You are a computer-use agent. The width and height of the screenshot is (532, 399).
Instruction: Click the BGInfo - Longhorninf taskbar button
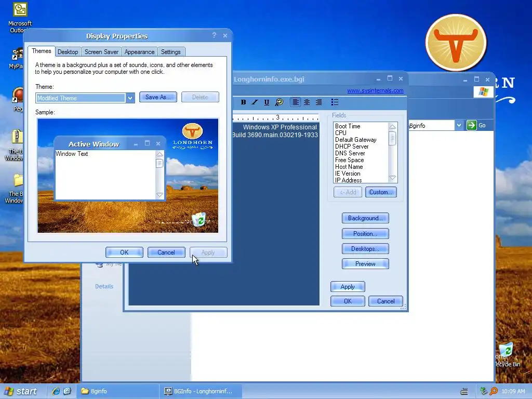pyautogui.click(x=201, y=391)
